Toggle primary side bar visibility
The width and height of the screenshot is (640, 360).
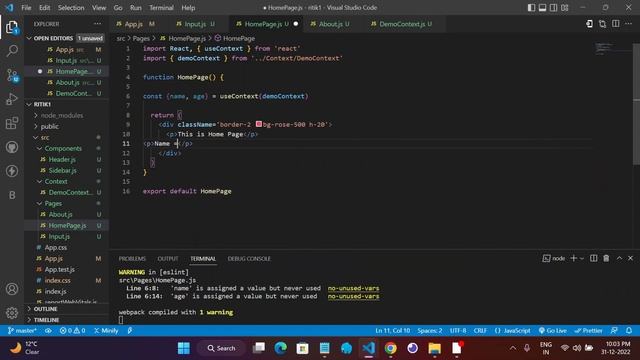pos(531,8)
